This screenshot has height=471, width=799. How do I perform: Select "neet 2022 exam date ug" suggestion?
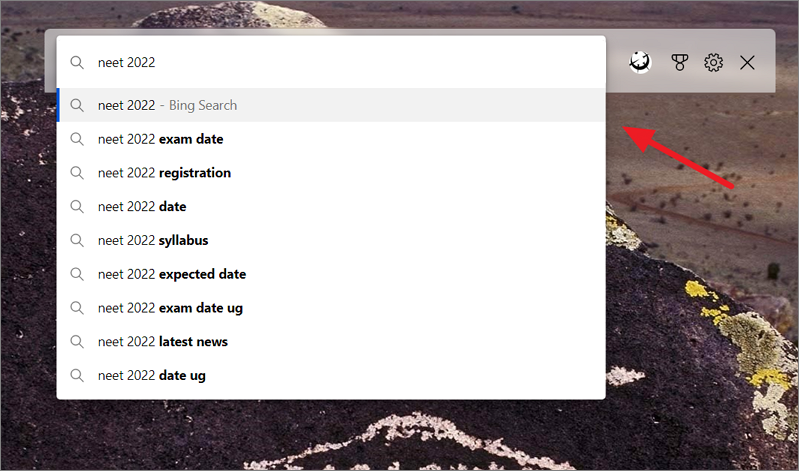[331, 308]
